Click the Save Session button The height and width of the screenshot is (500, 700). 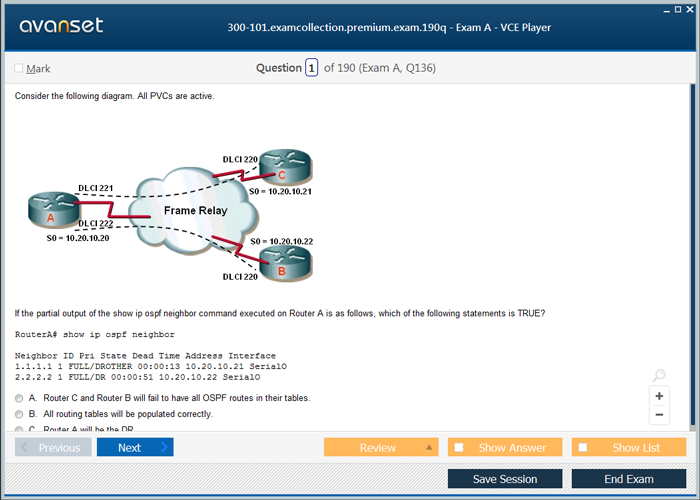505,479
